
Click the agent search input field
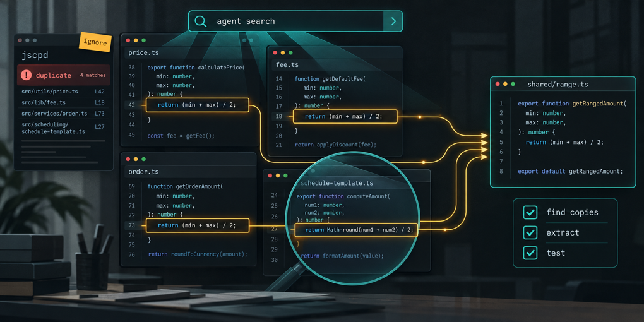click(285, 21)
